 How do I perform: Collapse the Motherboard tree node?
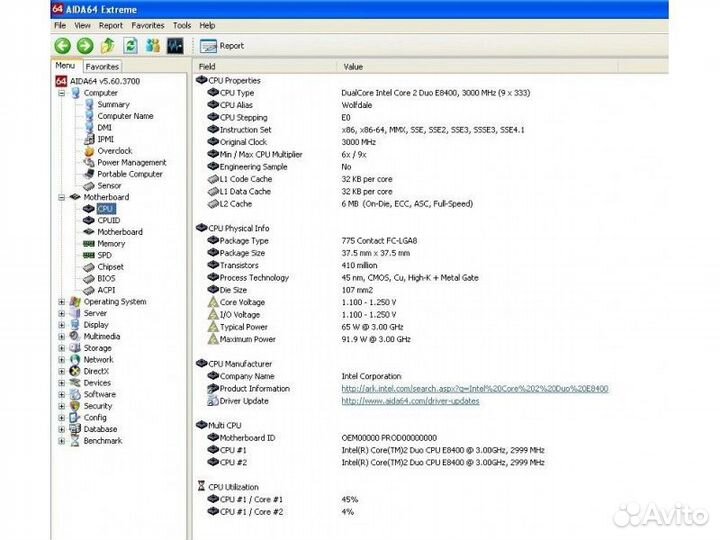coord(62,197)
